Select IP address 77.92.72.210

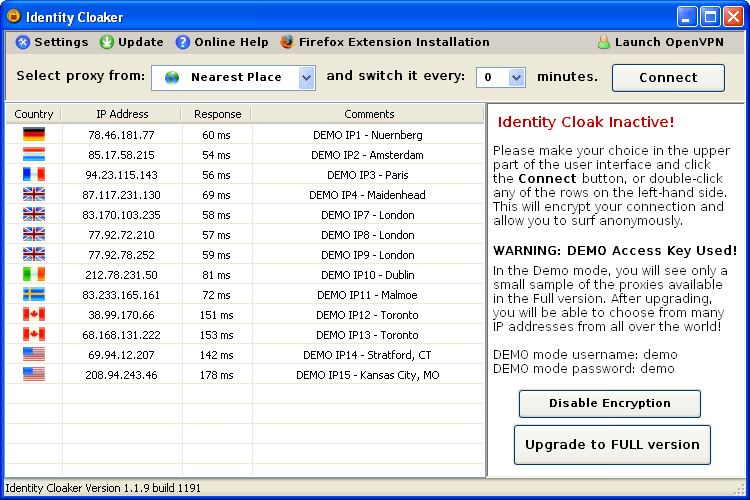coord(121,235)
